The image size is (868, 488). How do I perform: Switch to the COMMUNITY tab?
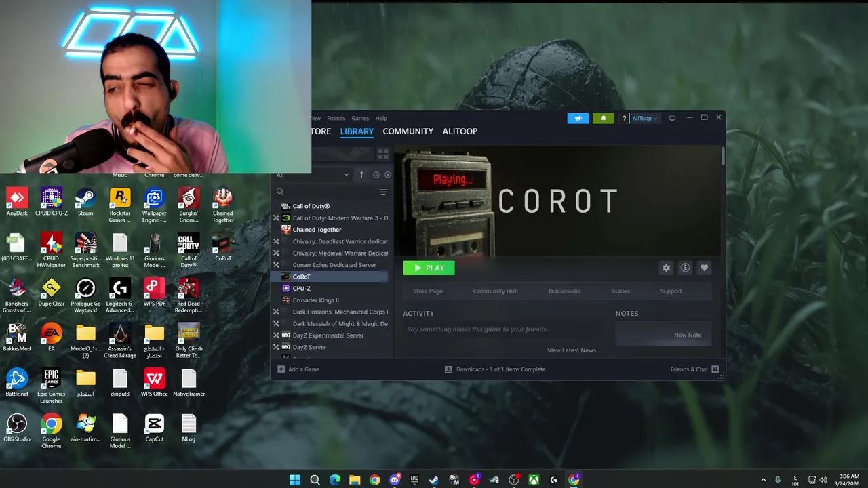tap(408, 131)
